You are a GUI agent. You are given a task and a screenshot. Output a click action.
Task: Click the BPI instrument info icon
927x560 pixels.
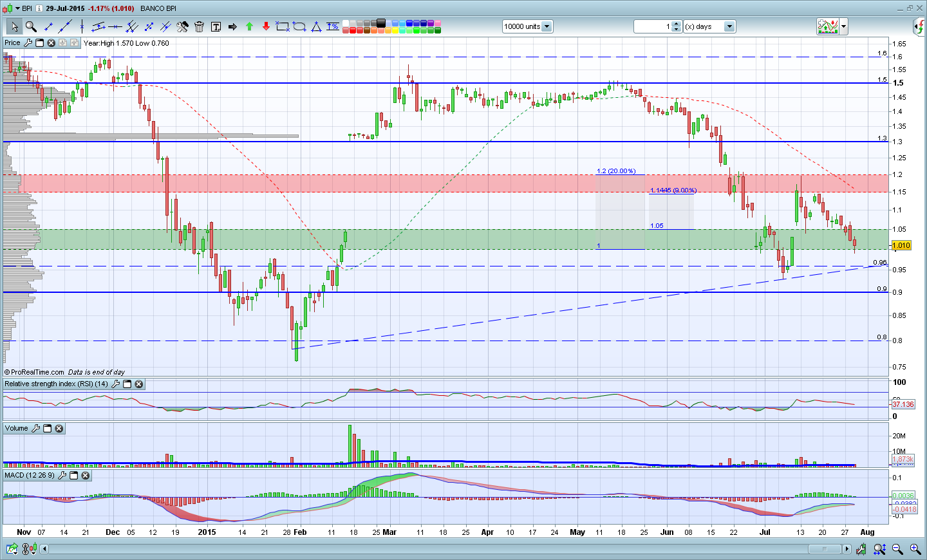tap(38, 8)
